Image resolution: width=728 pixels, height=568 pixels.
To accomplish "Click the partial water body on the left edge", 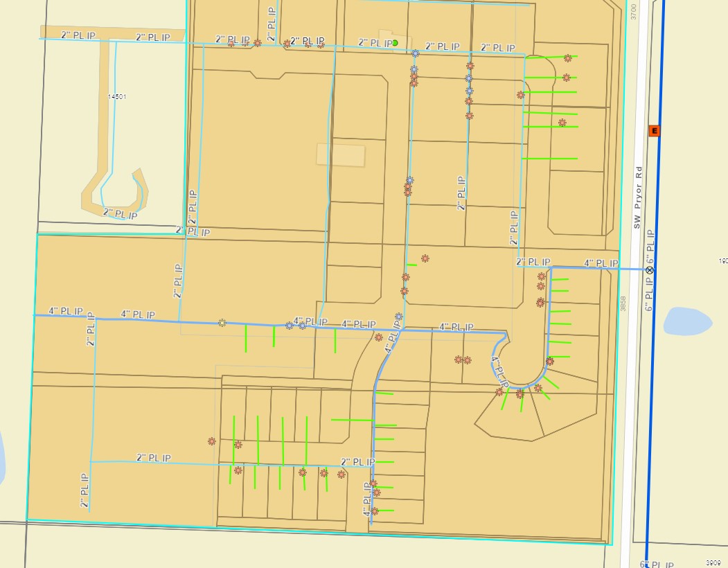I will (x=2, y=457).
